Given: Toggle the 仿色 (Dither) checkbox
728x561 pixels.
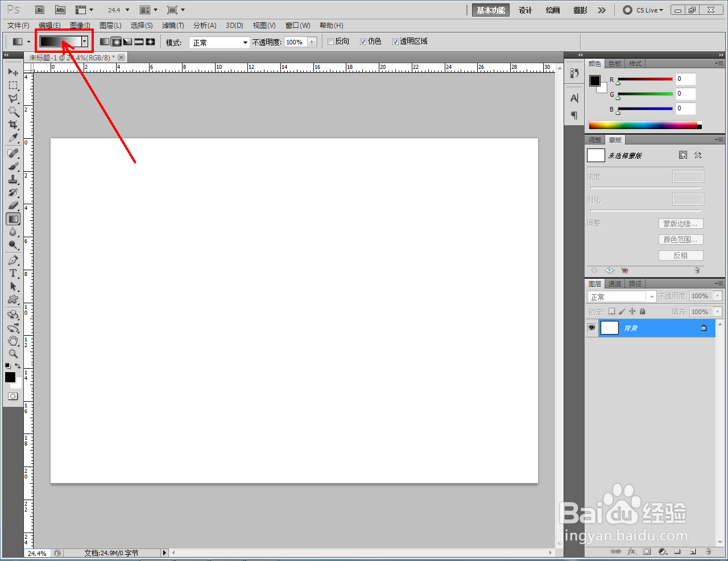Looking at the screenshot, I should [363, 42].
